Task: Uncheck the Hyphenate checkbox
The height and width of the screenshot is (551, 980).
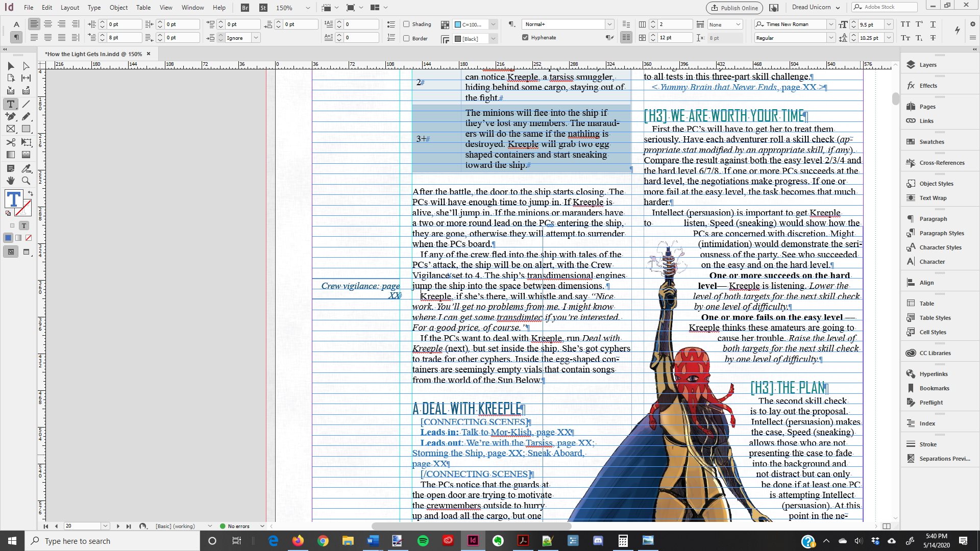Action: click(525, 37)
